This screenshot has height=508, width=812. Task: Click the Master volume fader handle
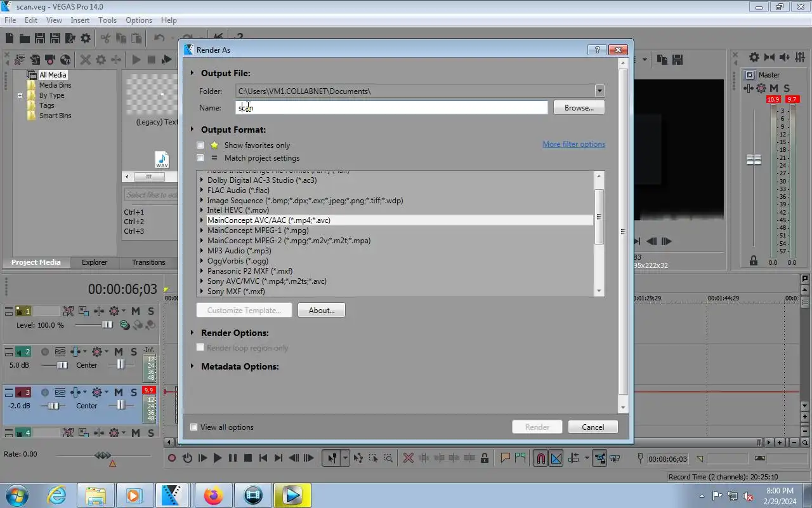[754, 160]
